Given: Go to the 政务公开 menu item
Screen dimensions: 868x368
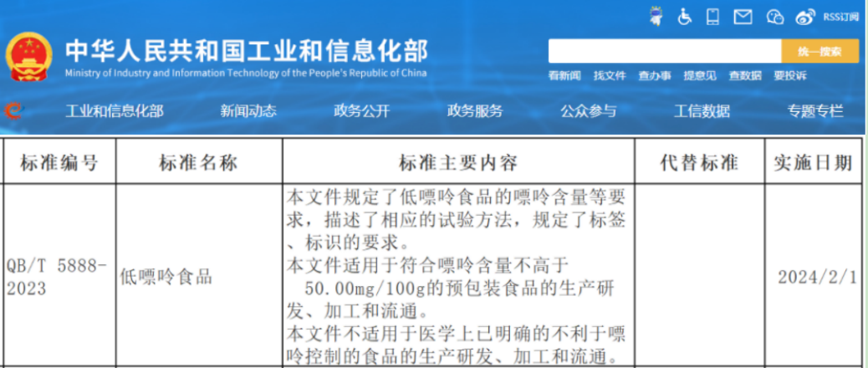Looking at the screenshot, I should (361, 110).
